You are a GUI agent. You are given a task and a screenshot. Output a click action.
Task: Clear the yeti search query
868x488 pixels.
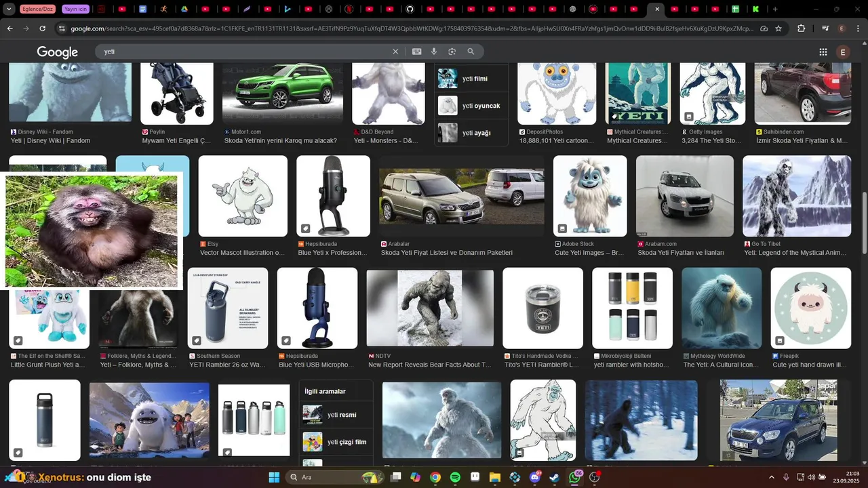pos(395,52)
